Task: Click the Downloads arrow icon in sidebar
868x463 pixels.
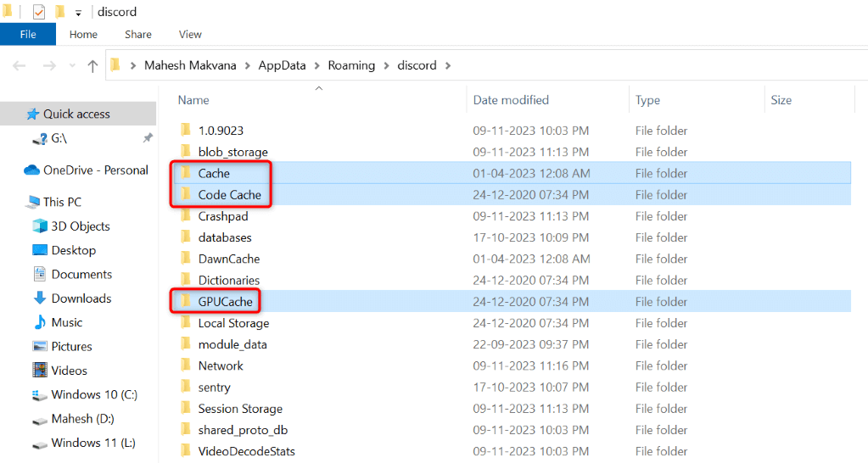Action: [x=40, y=298]
